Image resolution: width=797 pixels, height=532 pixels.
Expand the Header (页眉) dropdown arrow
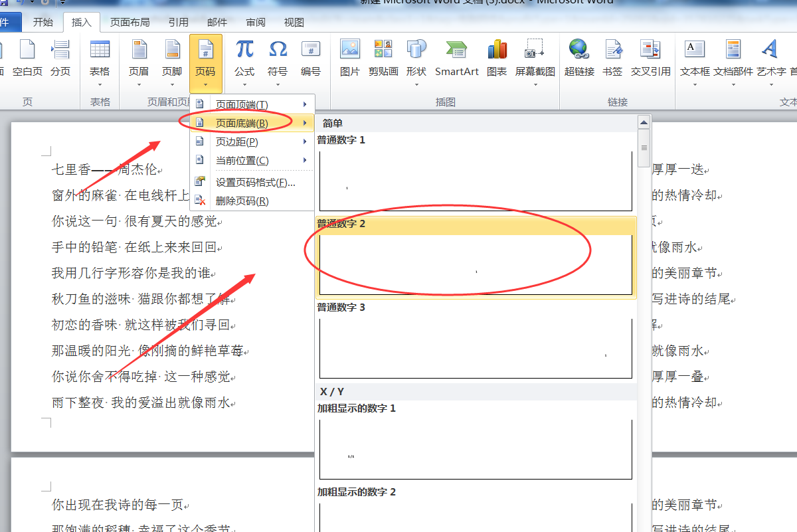click(139, 84)
